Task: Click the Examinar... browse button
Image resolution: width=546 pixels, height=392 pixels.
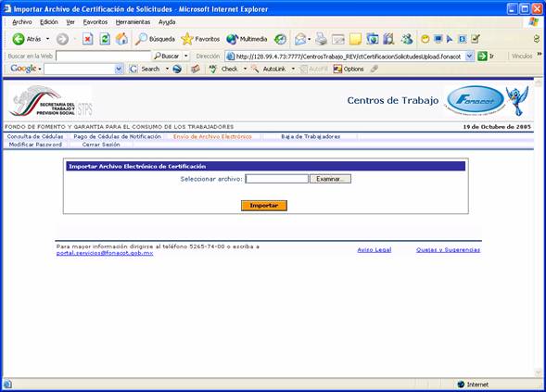Action: 330,179
